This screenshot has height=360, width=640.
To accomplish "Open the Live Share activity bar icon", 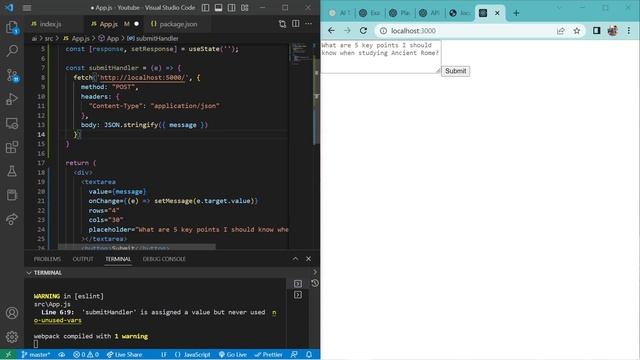I will click(x=12, y=219).
